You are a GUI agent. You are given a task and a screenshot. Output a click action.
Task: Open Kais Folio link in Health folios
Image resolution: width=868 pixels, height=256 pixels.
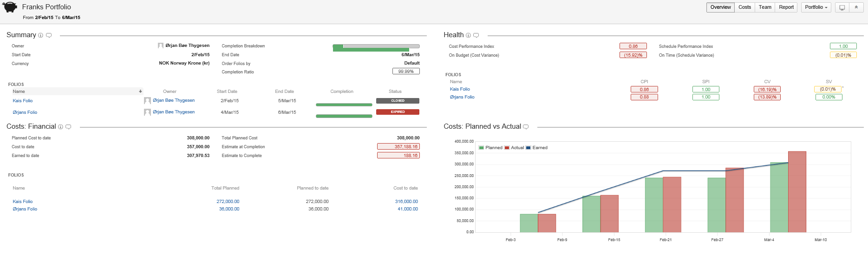(460, 89)
